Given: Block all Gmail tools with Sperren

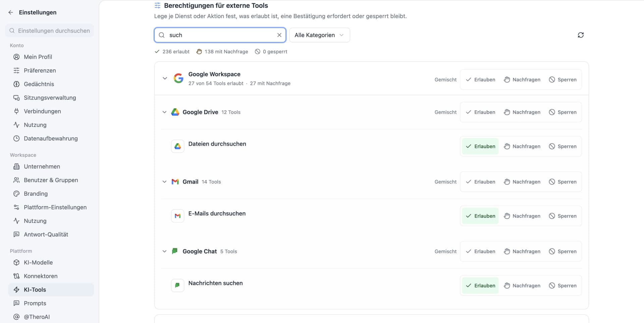Looking at the screenshot, I should (562, 182).
